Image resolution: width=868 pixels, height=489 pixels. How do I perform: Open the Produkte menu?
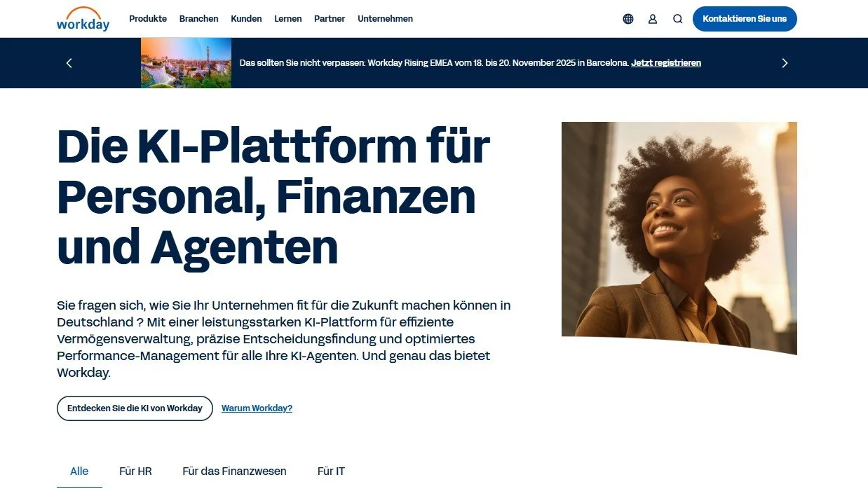(x=148, y=19)
